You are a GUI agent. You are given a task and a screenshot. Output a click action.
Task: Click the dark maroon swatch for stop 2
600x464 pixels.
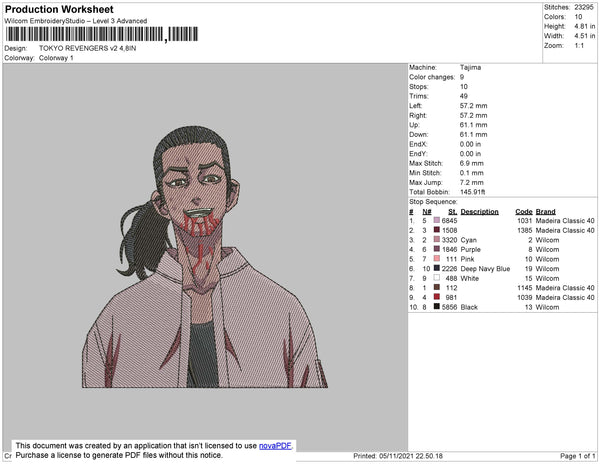coord(437,230)
